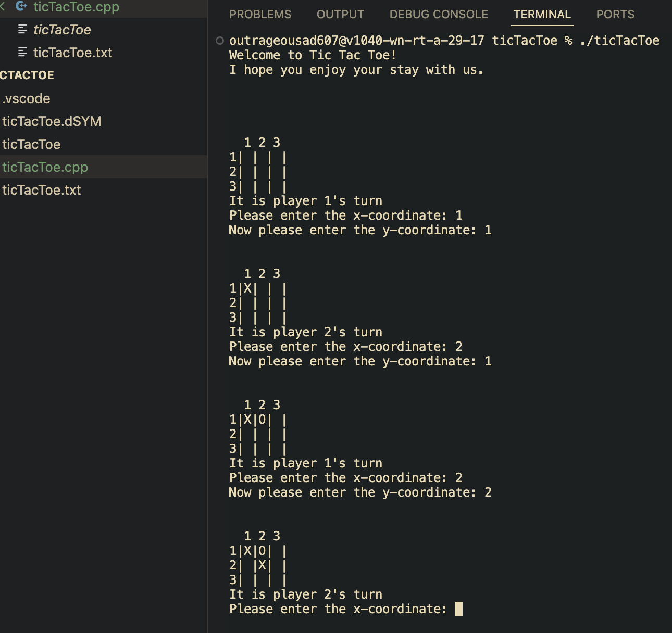Switch to the PORTS tab
The width and height of the screenshot is (672, 633).
pyautogui.click(x=615, y=15)
